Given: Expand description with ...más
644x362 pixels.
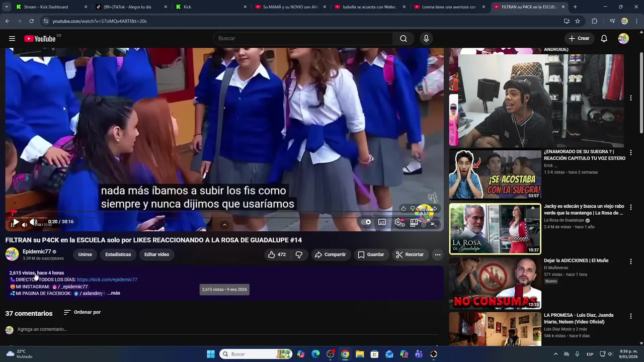Looking at the screenshot, I should coord(114,293).
